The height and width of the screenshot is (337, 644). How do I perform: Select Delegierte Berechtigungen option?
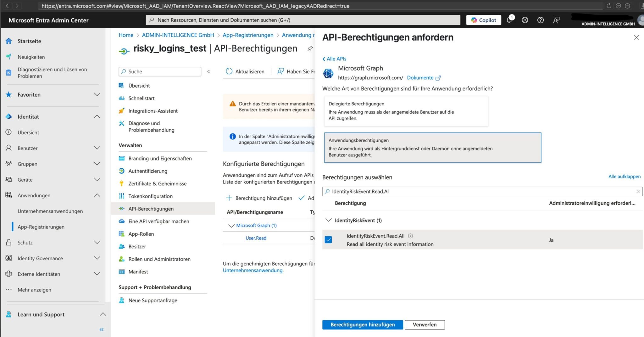[406, 111]
